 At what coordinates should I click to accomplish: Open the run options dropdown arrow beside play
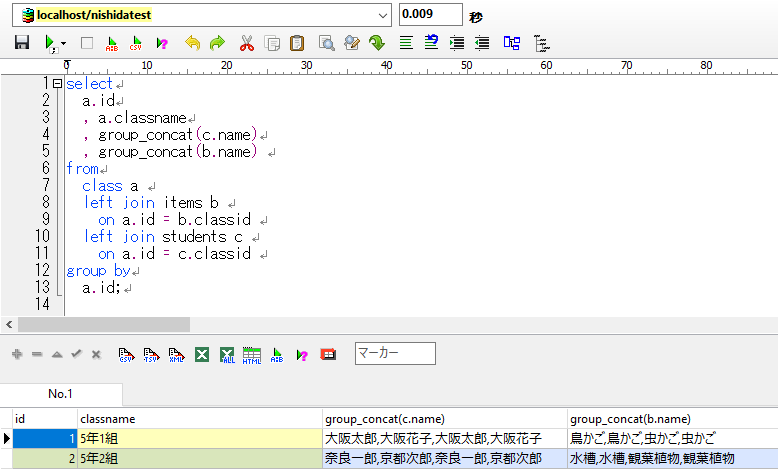pyautogui.click(x=64, y=44)
